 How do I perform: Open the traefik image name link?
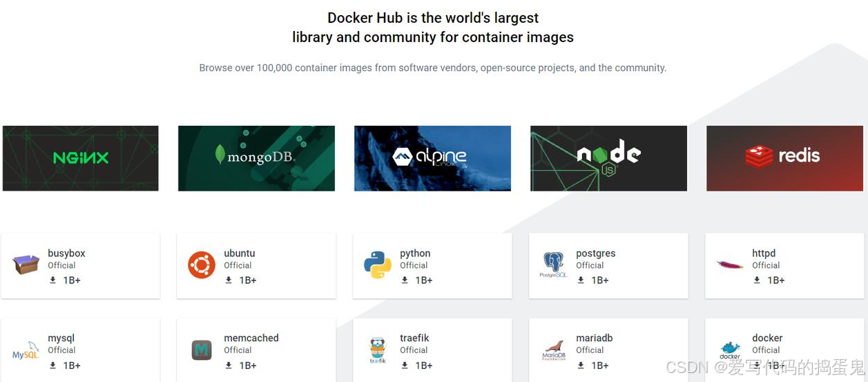[414, 338]
